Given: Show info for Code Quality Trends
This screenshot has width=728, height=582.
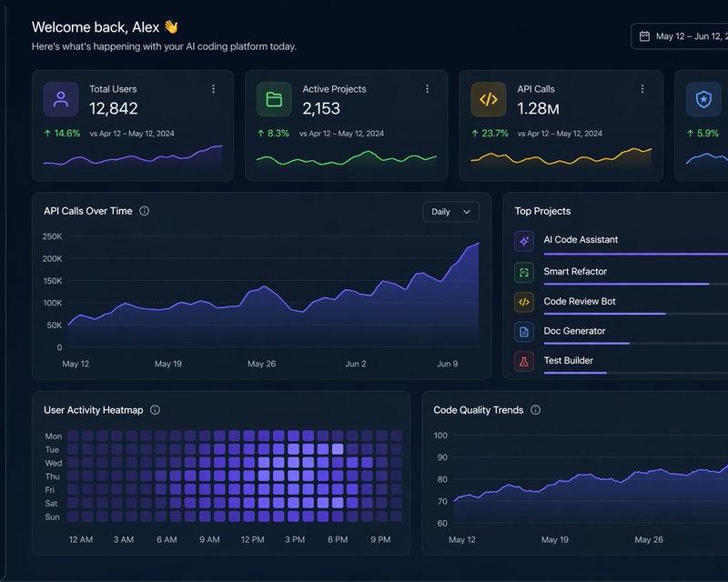Looking at the screenshot, I should (535, 410).
